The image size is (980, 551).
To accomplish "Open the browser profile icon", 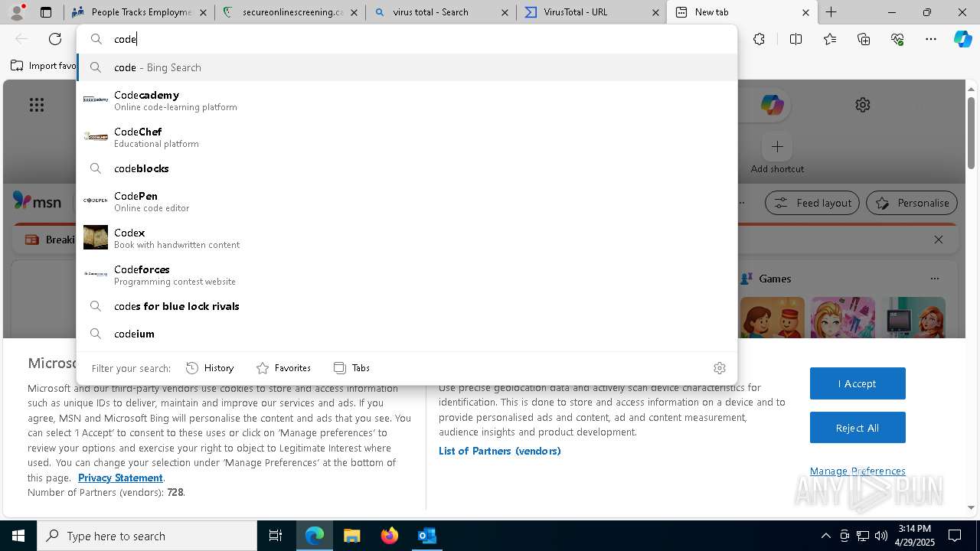I will click(17, 12).
